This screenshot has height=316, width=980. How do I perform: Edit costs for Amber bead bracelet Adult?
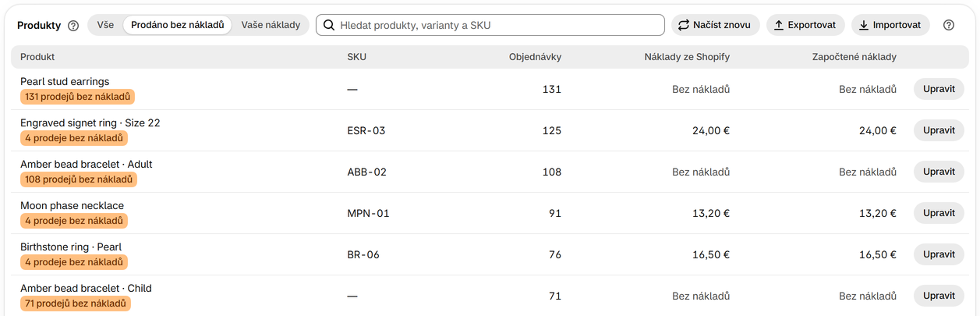[939, 171]
